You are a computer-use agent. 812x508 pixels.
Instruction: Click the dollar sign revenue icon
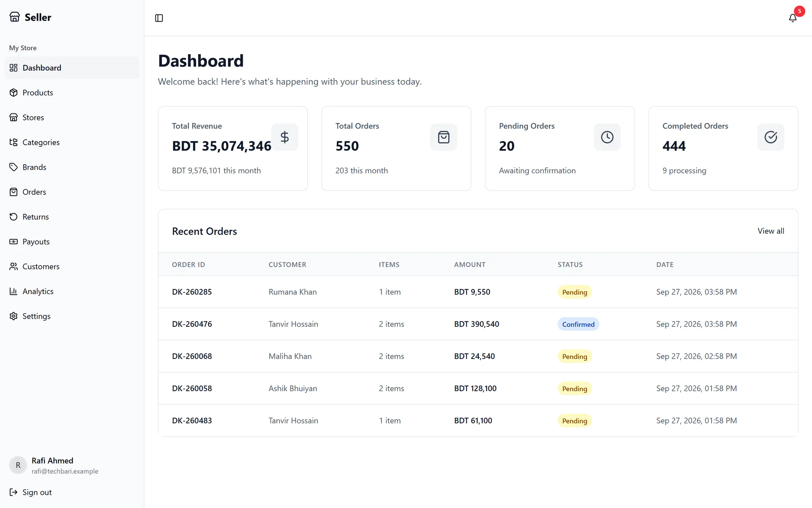point(285,137)
